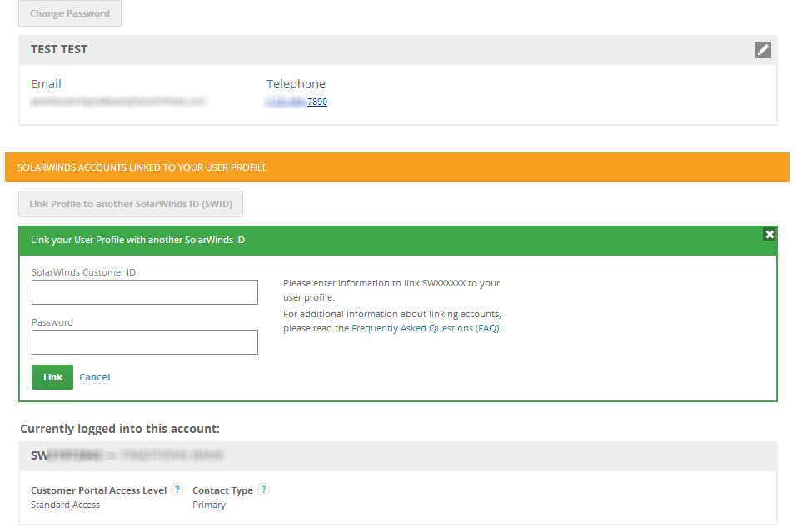This screenshot has width=797, height=532.
Task: Click the pencil edit icon for TEST TEST
Action: (762, 49)
